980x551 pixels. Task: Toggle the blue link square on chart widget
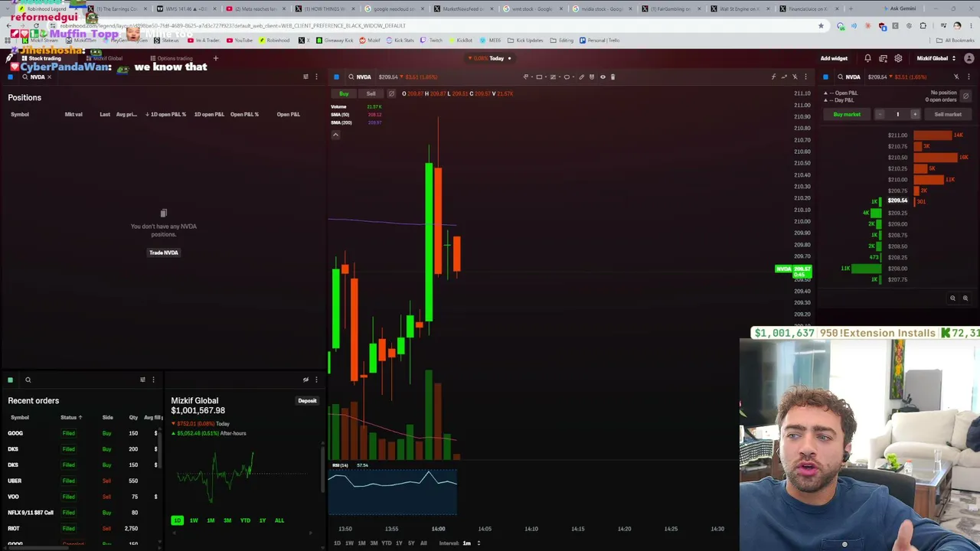336,77
